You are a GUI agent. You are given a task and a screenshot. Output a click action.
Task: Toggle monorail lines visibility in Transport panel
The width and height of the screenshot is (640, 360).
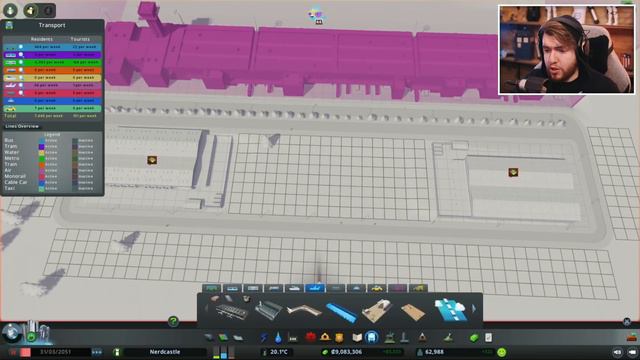(21, 93)
